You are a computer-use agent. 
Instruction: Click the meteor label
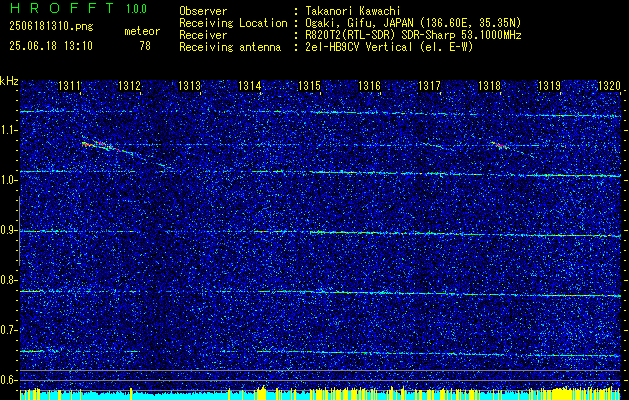coord(142,31)
